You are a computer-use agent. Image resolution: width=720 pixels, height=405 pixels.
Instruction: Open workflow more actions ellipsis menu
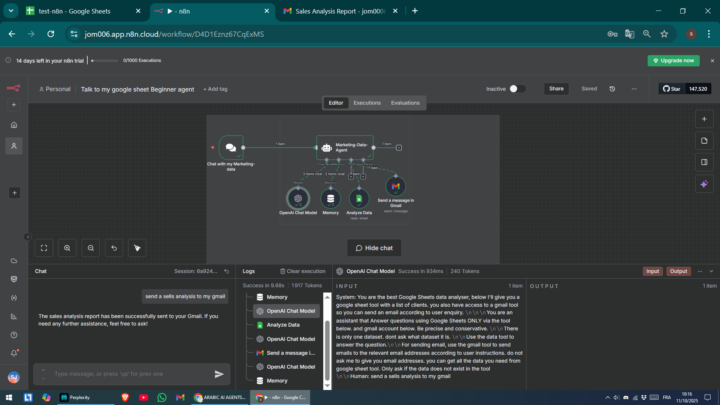[x=634, y=89]
